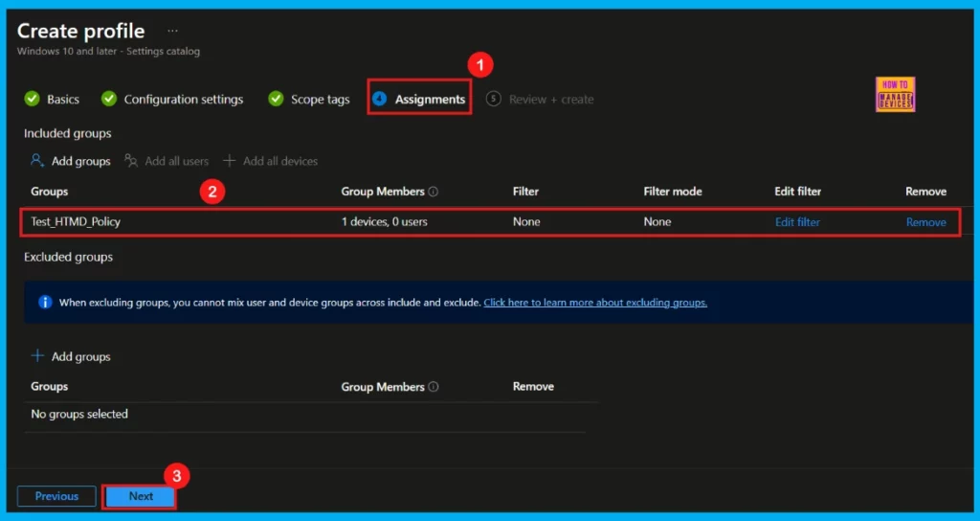Click the person icon of Included Add groups

(x=37, y=161)
